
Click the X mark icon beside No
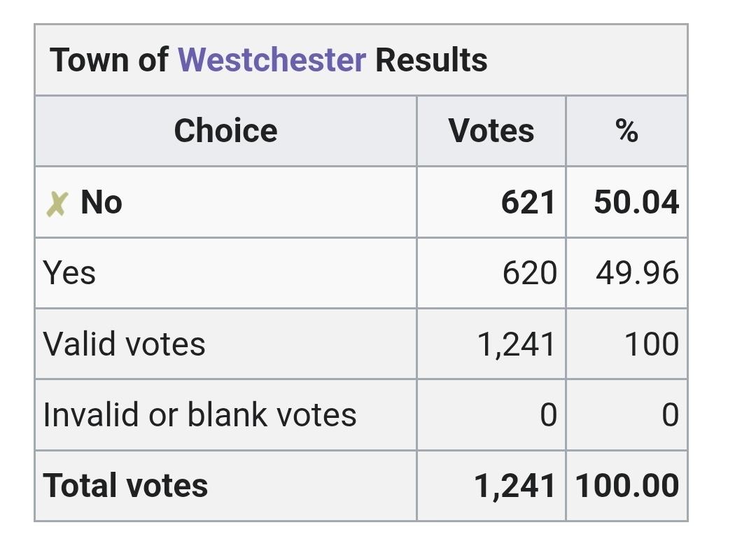click(x=57, y=204)
